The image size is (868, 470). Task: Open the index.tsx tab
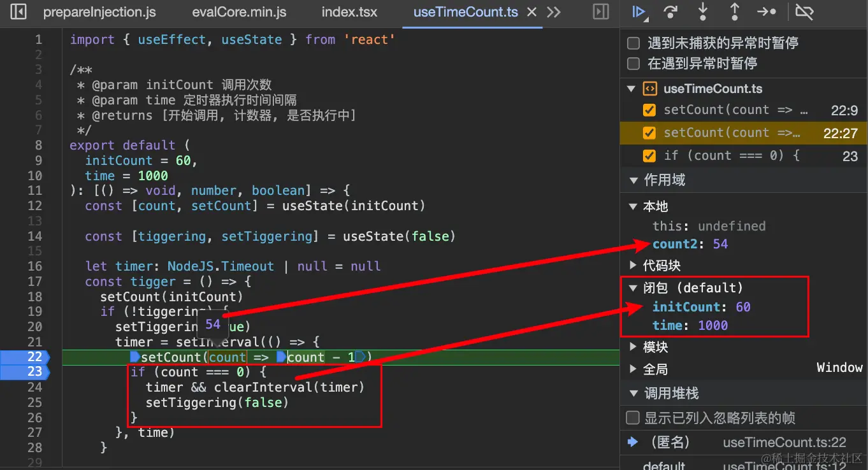coord(349,12)
